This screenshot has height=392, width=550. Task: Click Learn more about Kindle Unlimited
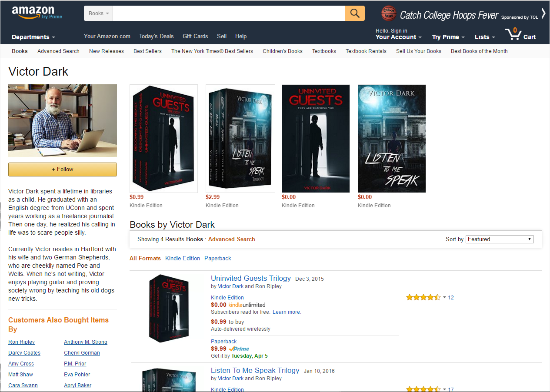[287, 312]
